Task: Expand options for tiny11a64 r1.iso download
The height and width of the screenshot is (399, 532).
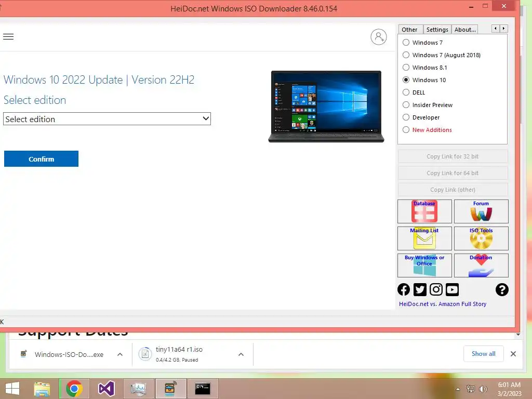Action: pos(241,354)
